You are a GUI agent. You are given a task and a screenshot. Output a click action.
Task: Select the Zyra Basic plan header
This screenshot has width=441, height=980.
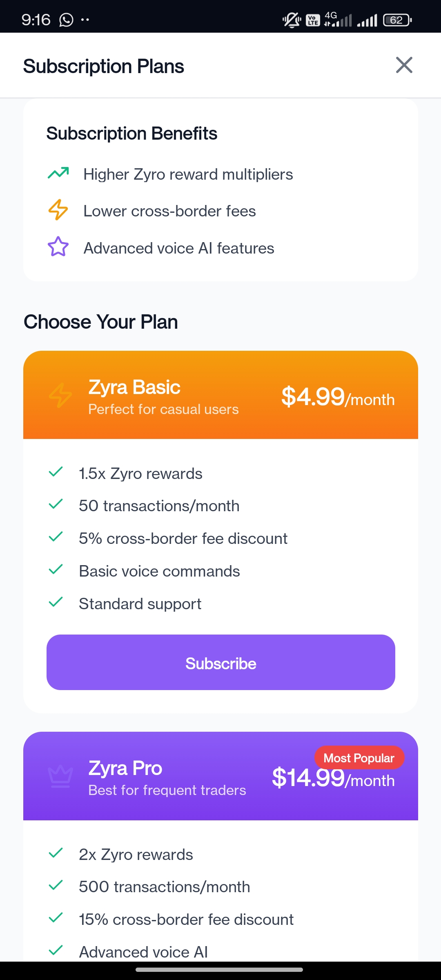click(163, 396)
